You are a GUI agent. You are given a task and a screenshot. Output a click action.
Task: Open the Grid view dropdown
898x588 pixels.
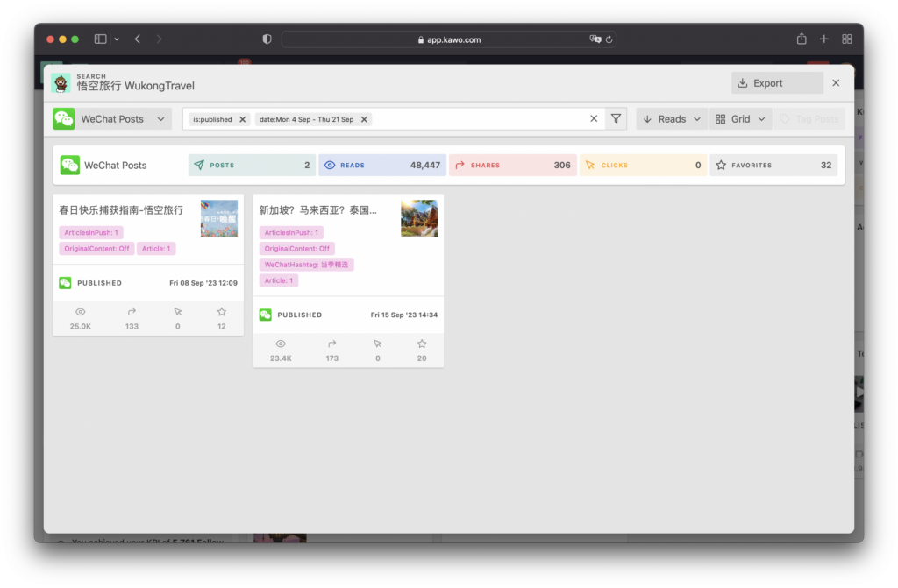tap(740, 119)
